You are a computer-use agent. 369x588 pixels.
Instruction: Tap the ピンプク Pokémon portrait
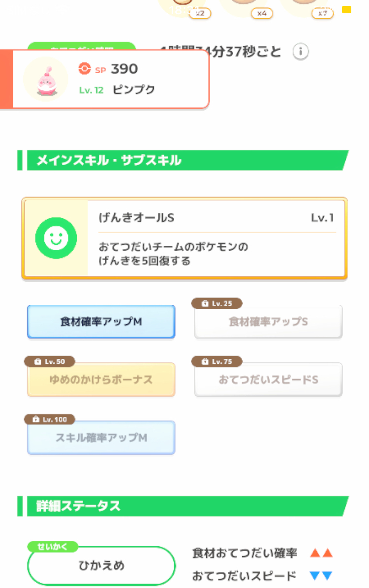point(46,80)
